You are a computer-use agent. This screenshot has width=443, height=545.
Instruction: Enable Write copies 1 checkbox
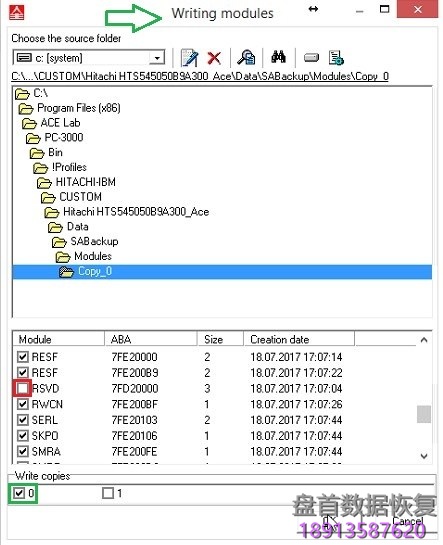pyautogui.click(x=108, y=493)
